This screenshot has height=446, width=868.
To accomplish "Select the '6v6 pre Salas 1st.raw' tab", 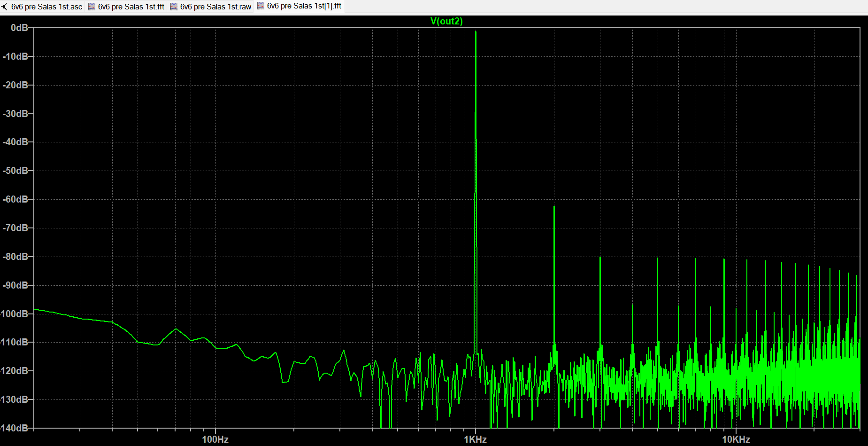I will 211,7.
